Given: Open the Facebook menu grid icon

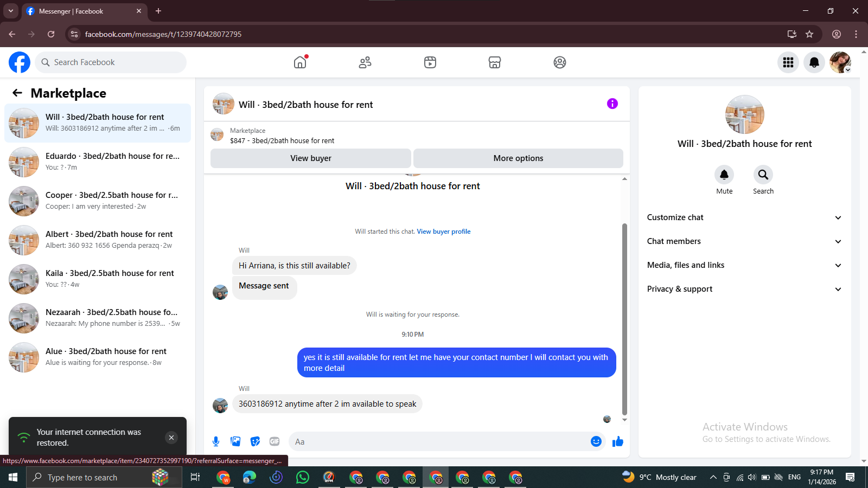Looking at the screenshot, I should coord(788,62).
